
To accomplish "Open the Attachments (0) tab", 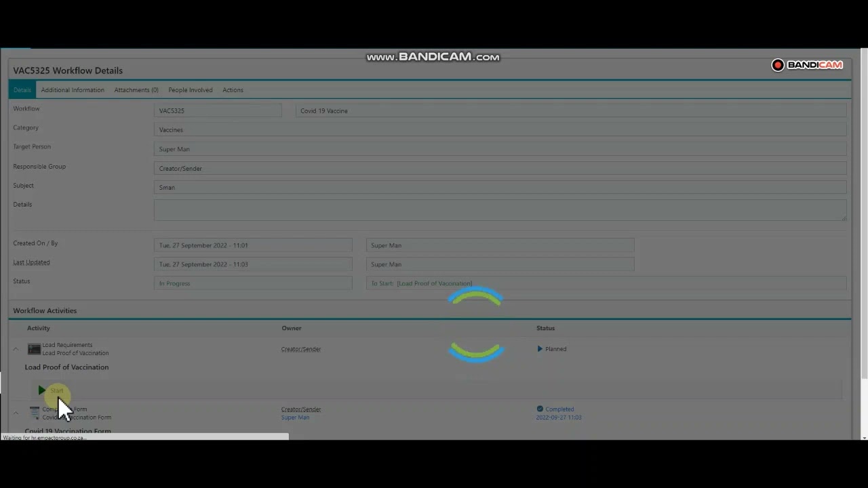I will point(136,89).
